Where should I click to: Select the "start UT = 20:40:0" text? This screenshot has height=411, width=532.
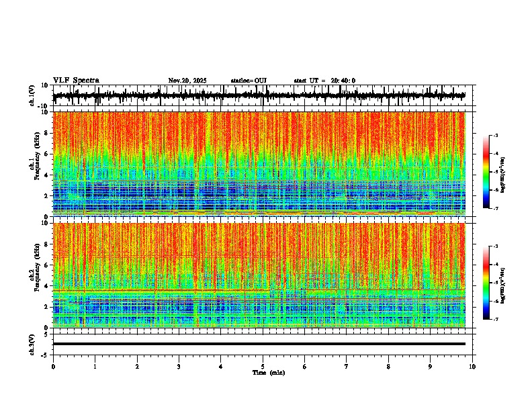tap(324, 81)
